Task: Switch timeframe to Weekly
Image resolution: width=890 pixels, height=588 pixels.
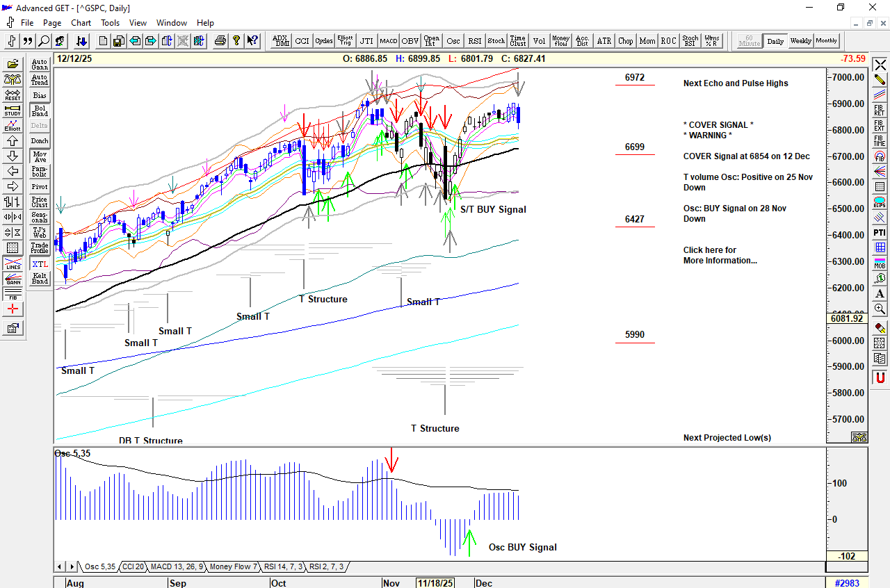Action: click(800, 41)
